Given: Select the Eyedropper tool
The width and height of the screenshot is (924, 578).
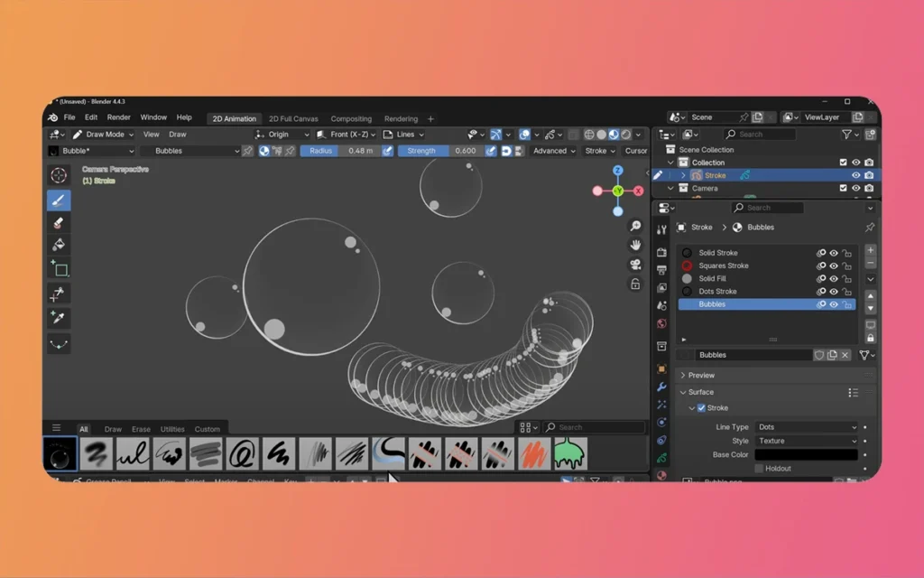Looking at the screenshot, I should pos(59,318).
